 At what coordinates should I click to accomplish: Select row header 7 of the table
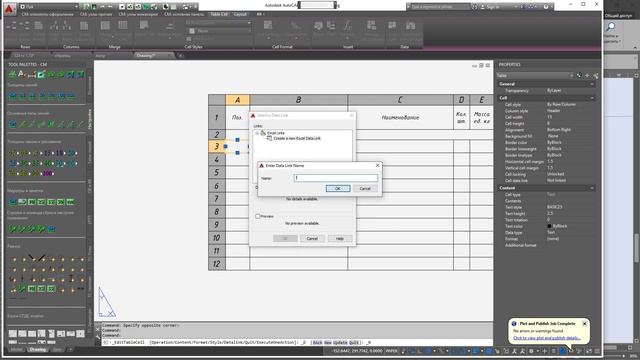(217, 199)
